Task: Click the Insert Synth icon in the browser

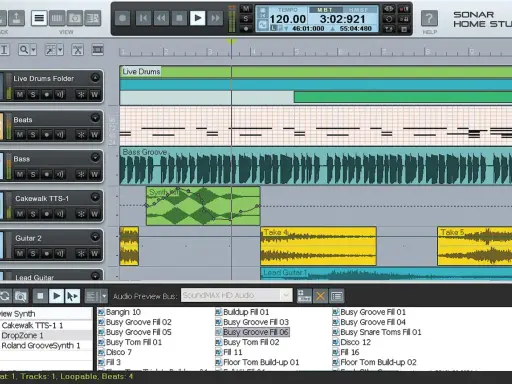Action: 304,296
